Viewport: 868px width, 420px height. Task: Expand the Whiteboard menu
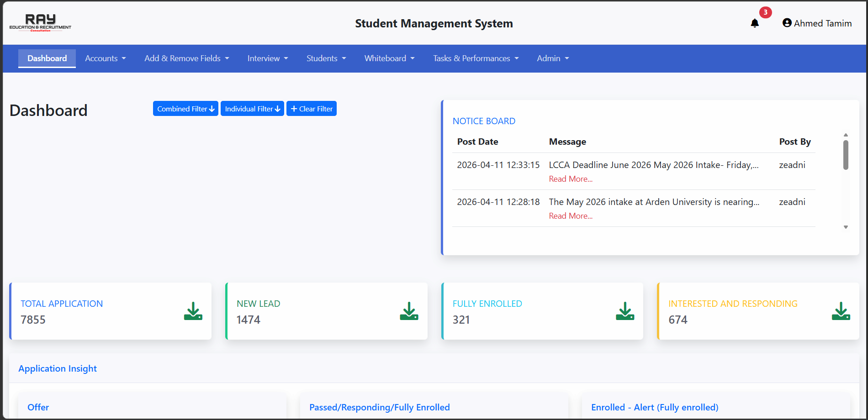[x=390, y=58]
